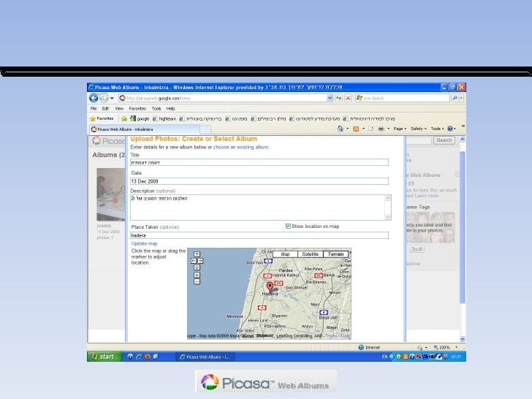Click the Firefox quick launch icon
Image resolution: width=532 pixels, height=399 pixels.
point(148,357)
